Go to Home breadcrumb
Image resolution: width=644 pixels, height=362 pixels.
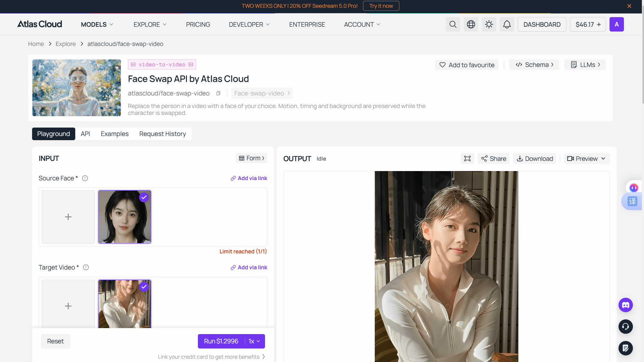36,44
